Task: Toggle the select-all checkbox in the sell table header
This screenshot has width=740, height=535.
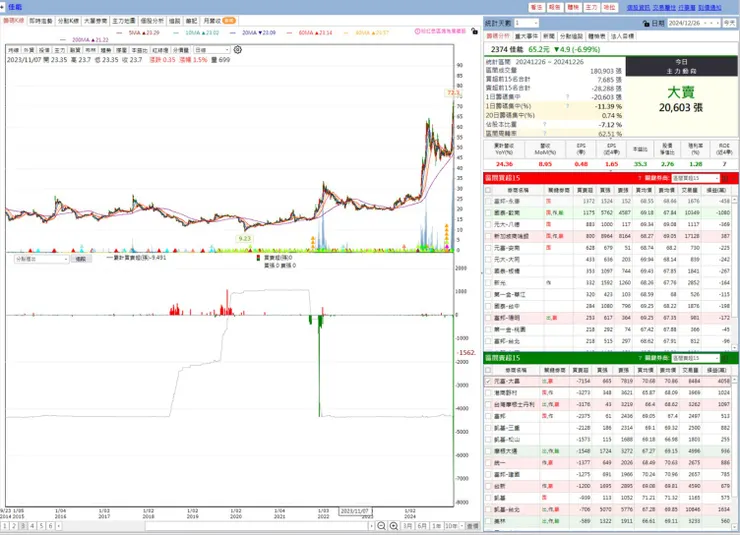Action: click(488, 370)
